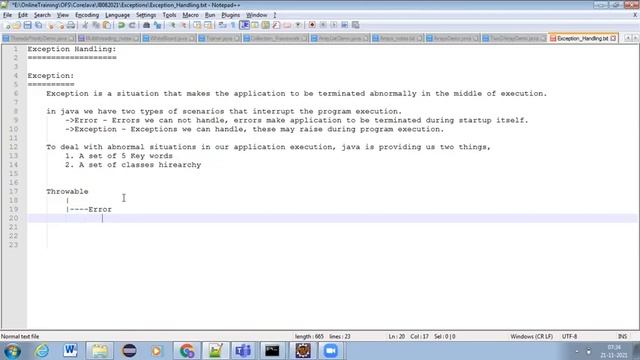Click the Save All toolbar icon

38,25
